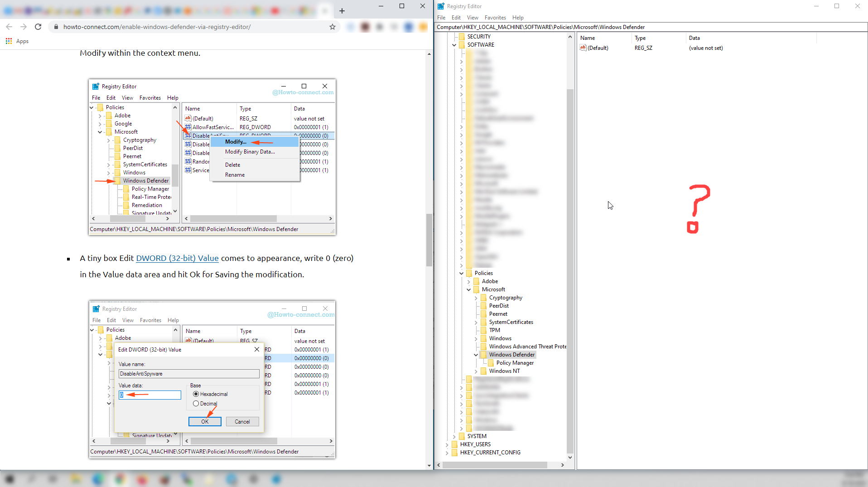Click the tree scroll-down arrow in Registry Editor
The height and width of the screenshot is (487, 868).
[x=570, y=458]
